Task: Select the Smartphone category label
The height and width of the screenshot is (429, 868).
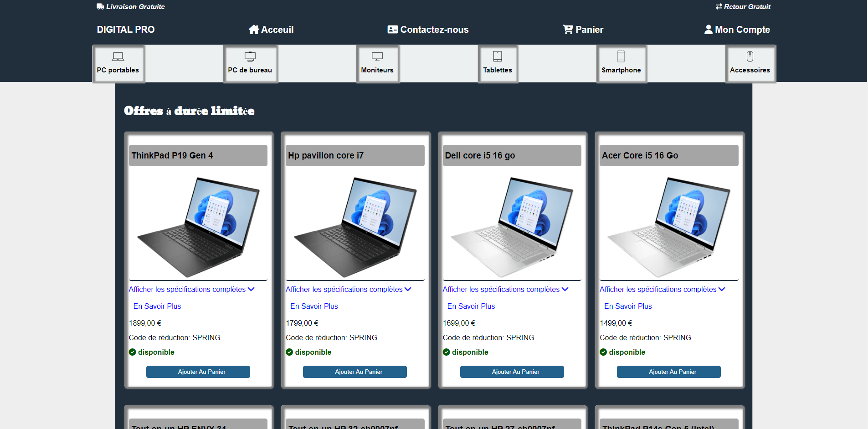Action: pyautogui.click(x=621, y=70)
